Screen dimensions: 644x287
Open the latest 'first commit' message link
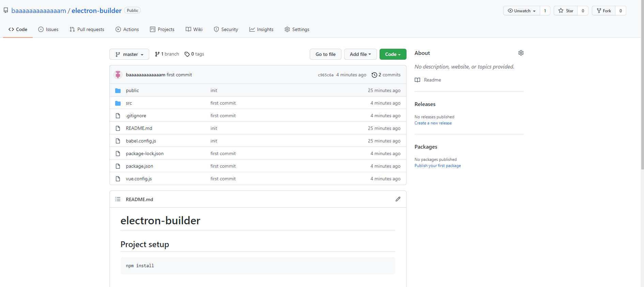point(179,75)
